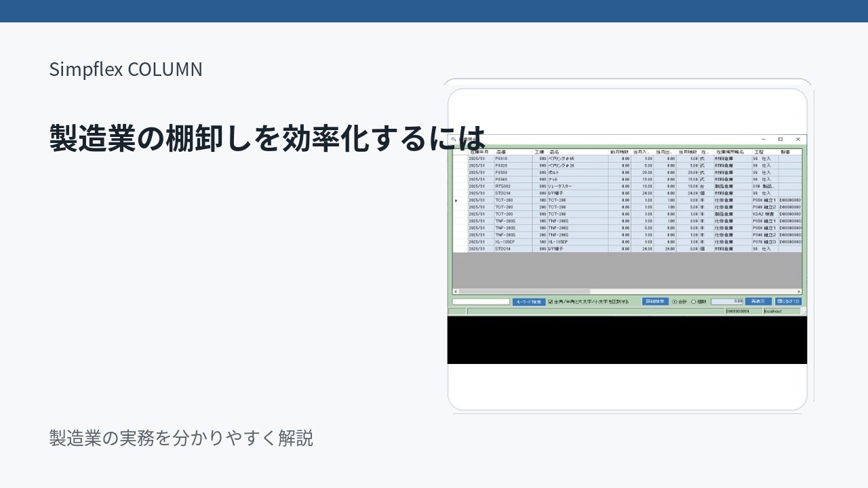Viewport: 868px width, 488px height.
Task: Click the KSA2 検査 process cell
Action: (x=764, y=214)
